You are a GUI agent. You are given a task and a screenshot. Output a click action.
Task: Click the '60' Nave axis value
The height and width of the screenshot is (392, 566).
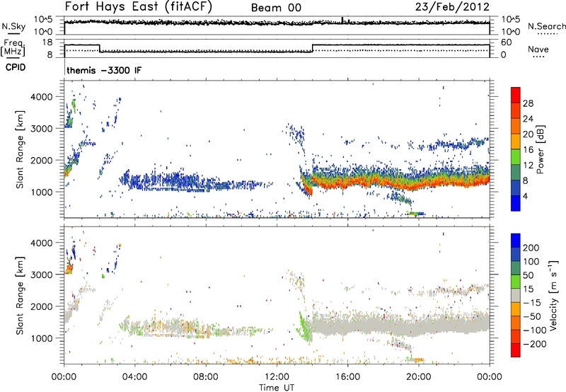[x=506, y=42]
